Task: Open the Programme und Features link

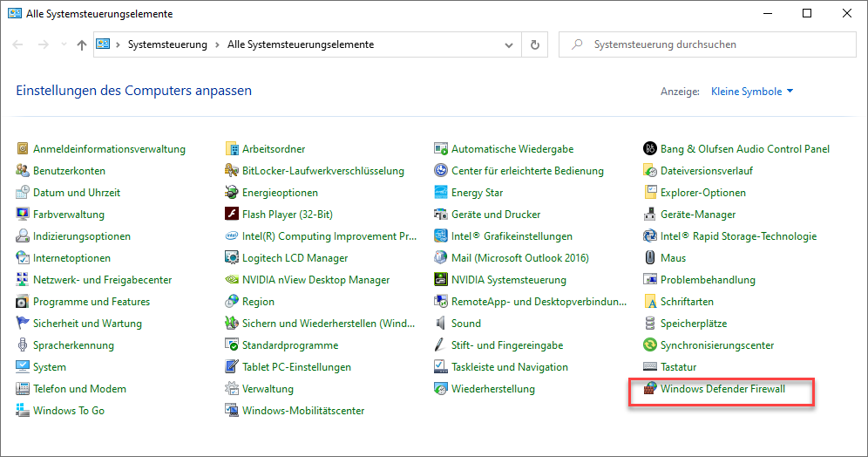Action: click(92, 302)
